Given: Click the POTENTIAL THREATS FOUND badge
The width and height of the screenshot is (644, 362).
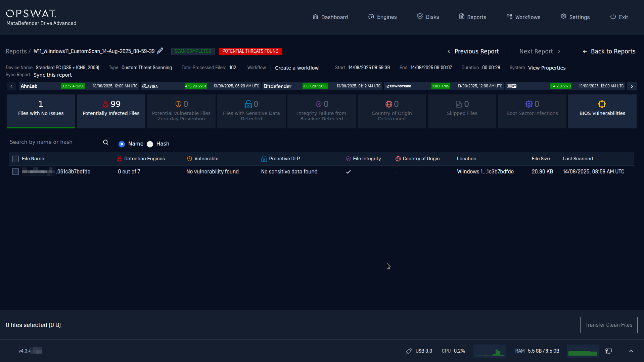Looking at the screenshot, I should (x=250, y=51).
